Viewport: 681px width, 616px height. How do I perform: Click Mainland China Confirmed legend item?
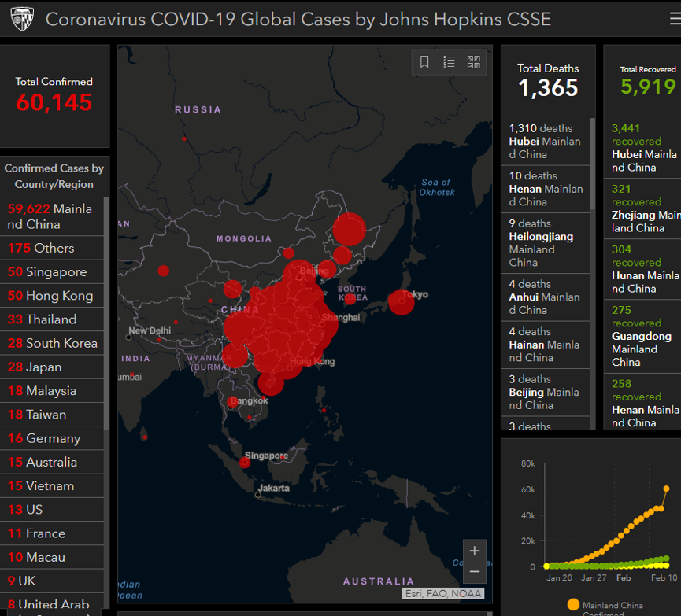605,607
